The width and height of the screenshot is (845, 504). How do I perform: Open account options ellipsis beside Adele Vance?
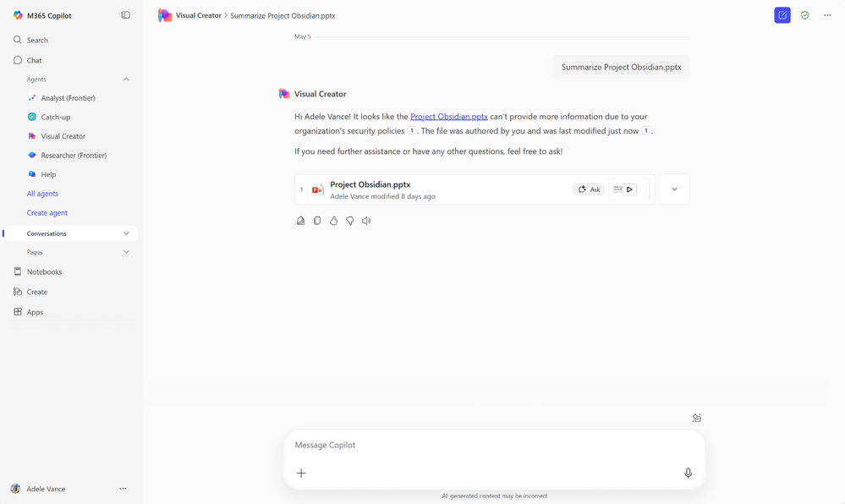pyautogui.click(x=123, y=489)
